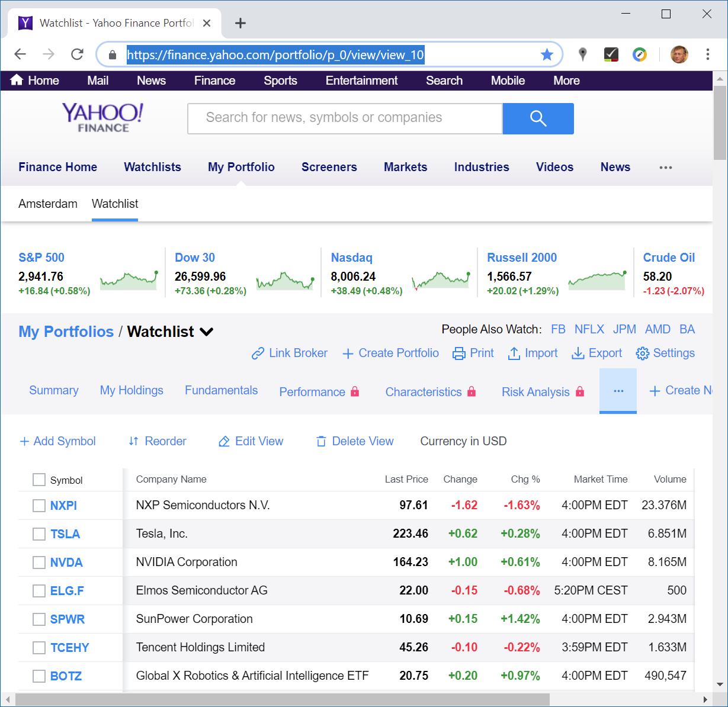Click the Link Broker chain icon
This screenshot has height=707, width=728.
point(258,353)
